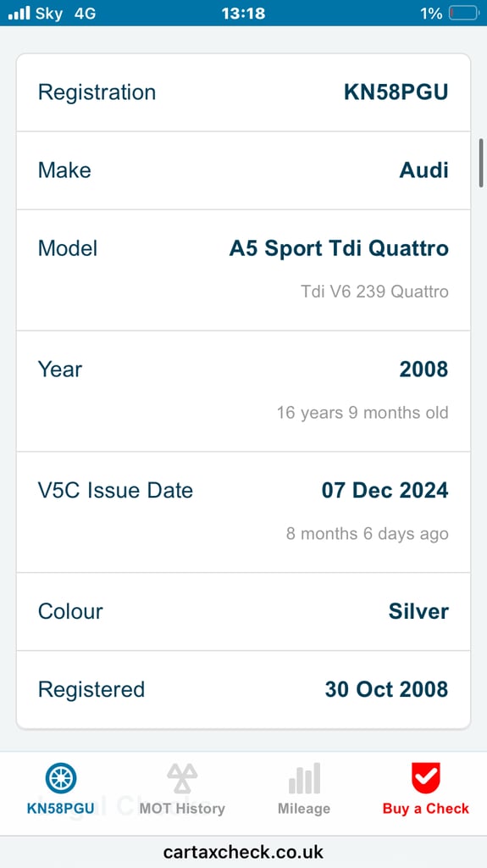This screenshot has width=487, height=868.
Task: Tap the Silver colour value
Action: pos(418,612)
